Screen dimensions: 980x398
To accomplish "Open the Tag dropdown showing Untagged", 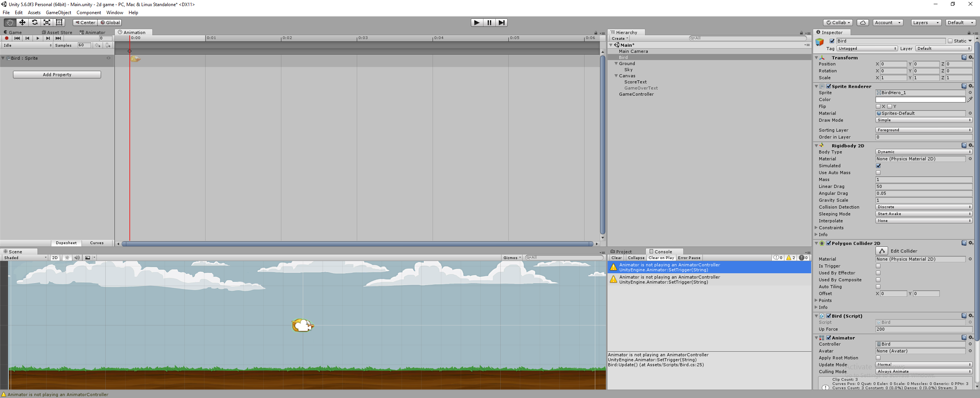I will click(867, 49).
